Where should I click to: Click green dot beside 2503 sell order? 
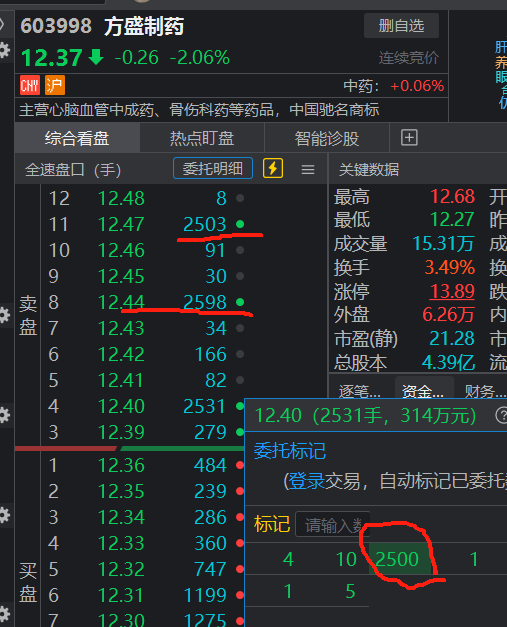(x=240, y=224)
